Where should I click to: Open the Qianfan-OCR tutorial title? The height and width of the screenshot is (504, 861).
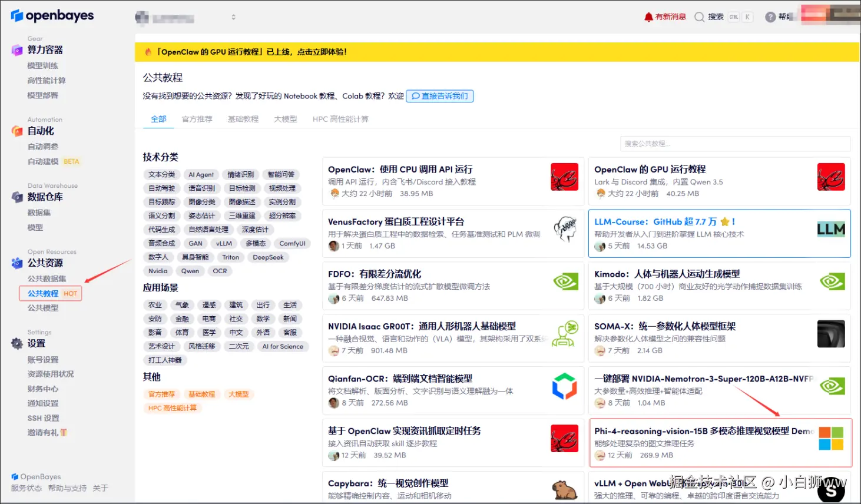400,379
